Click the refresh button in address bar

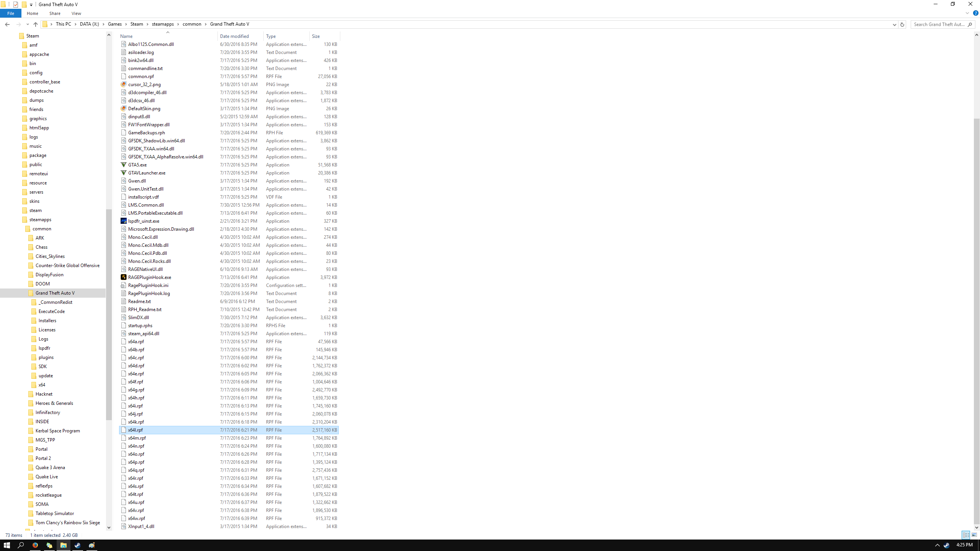click(x=902, y=24)
